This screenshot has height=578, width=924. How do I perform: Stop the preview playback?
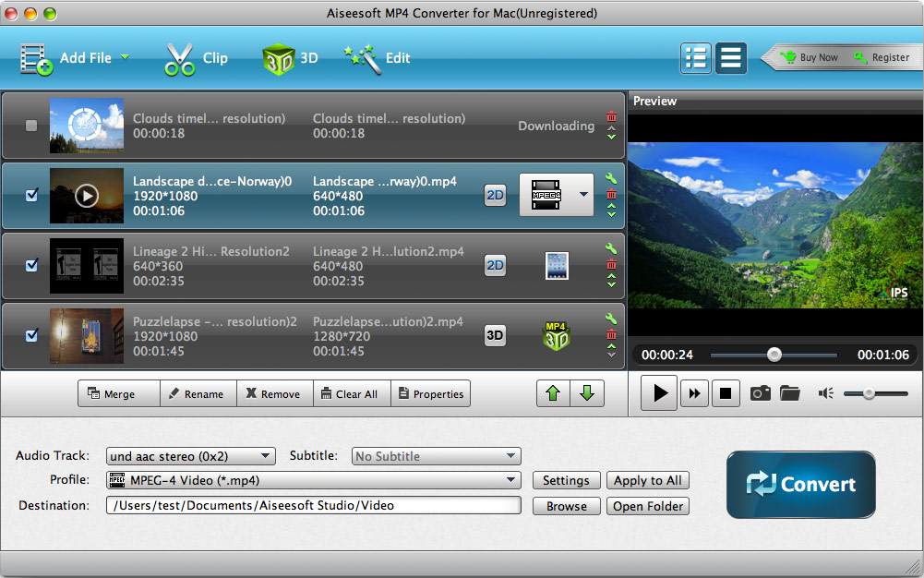[726, 393]
